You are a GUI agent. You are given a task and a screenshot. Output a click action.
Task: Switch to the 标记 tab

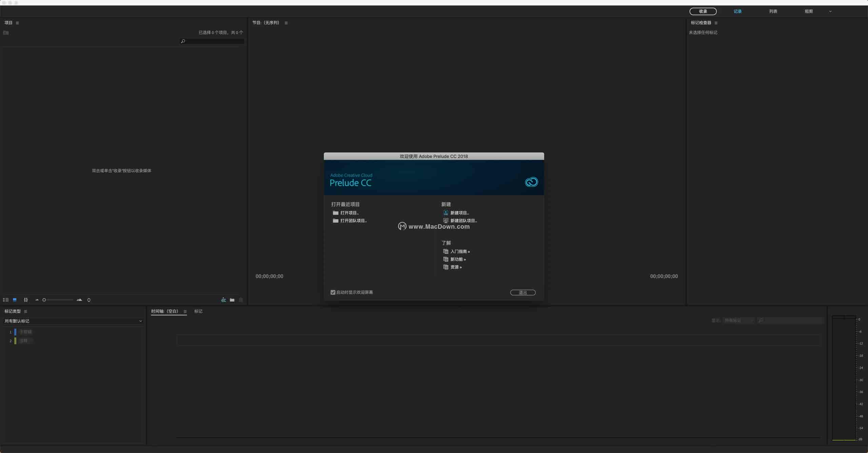tap(198, 311)
